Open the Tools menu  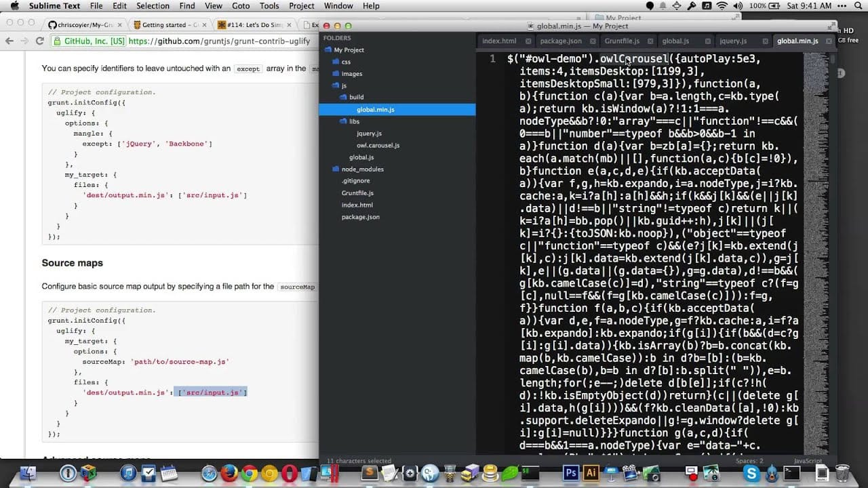tap(269, 6)
